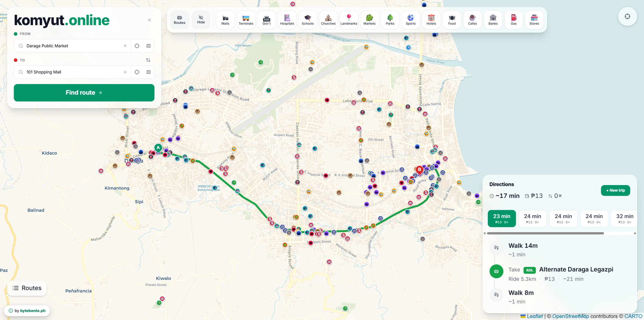
Task: Open the Routes list button
Action: pos(27,288)
